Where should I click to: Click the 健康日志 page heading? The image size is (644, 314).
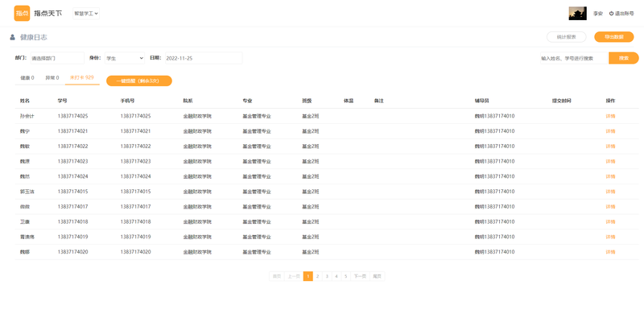click(34, 37)
